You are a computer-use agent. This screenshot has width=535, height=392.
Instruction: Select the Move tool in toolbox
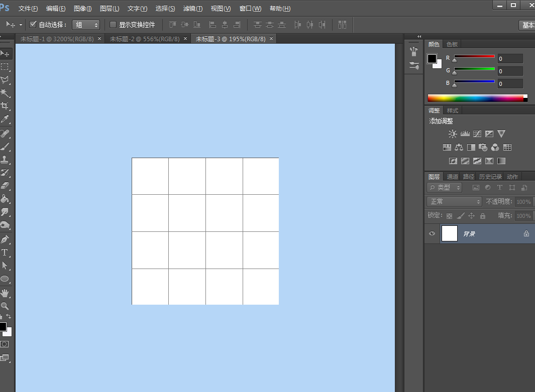(x=5, y=54)
